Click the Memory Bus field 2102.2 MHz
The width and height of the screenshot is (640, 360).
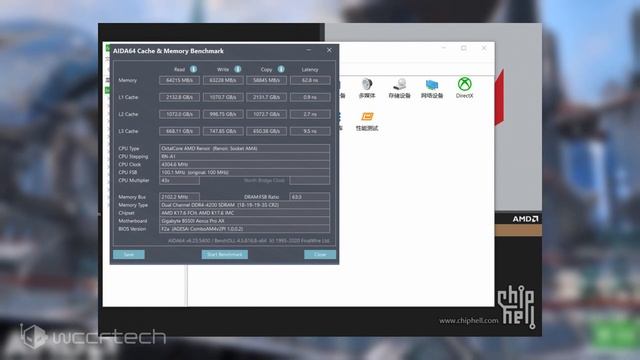tap(179, 197)
